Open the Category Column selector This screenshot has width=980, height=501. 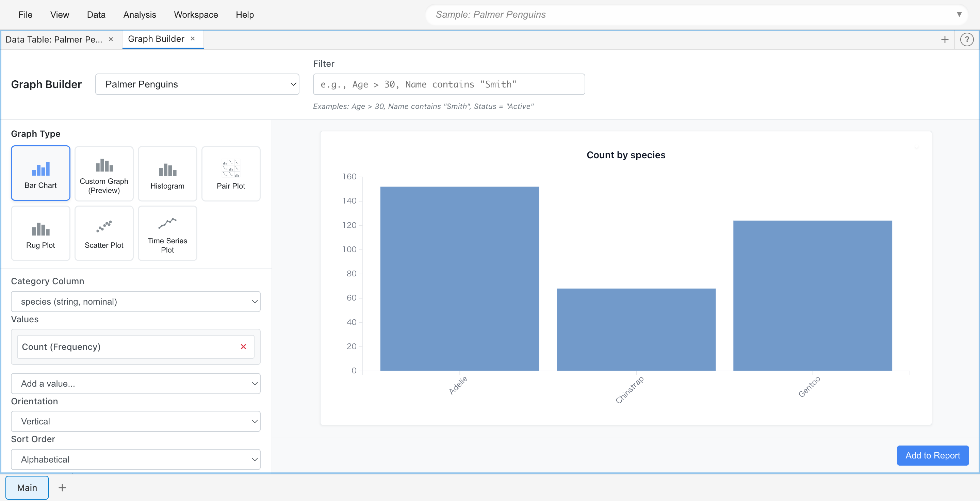coord(135,302)
